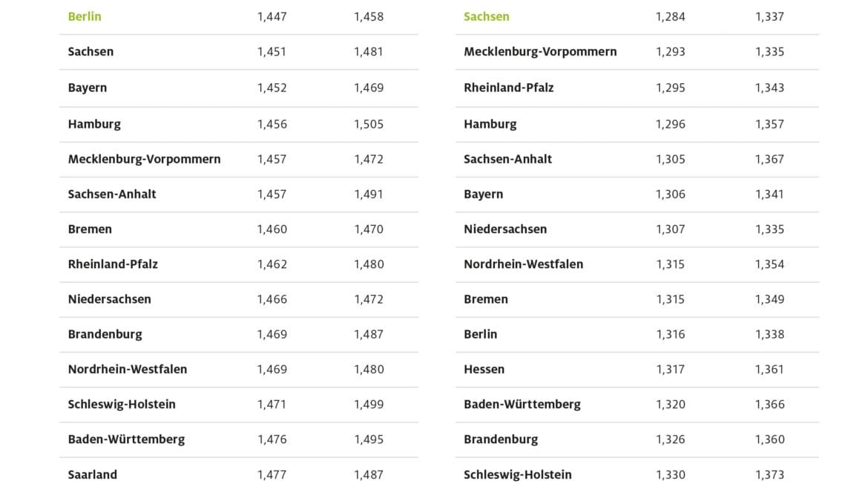Image resolution: width=868 pixels, height=490 pixels.
Task: Click Schleswig-Holstein value 1,499
Action: (x=369, y=404)
